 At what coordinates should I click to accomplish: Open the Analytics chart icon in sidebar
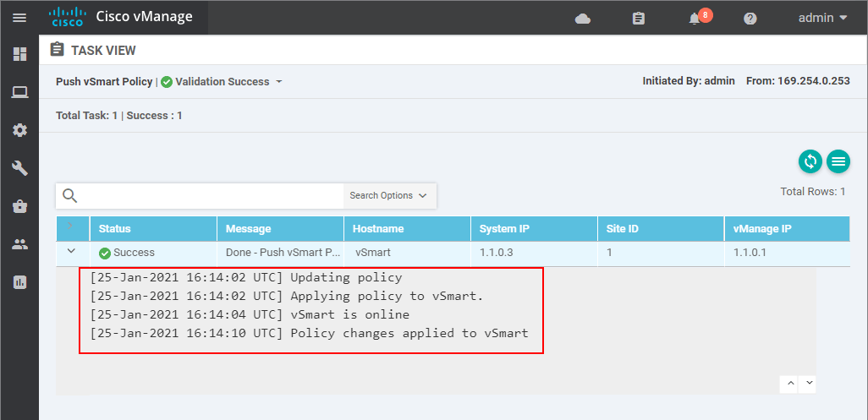coord(20,282)
